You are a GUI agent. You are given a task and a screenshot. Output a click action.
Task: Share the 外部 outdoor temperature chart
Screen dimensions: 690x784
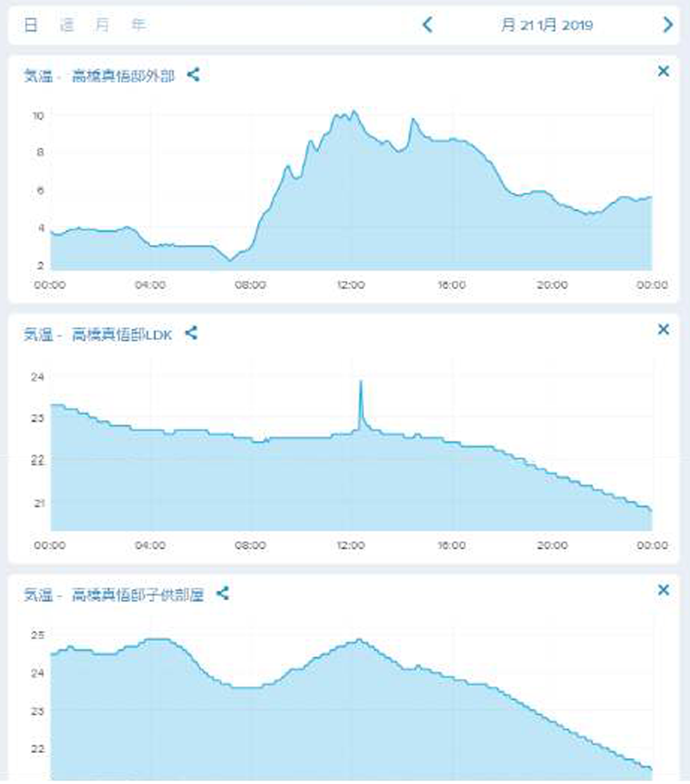tap(194, 75)
